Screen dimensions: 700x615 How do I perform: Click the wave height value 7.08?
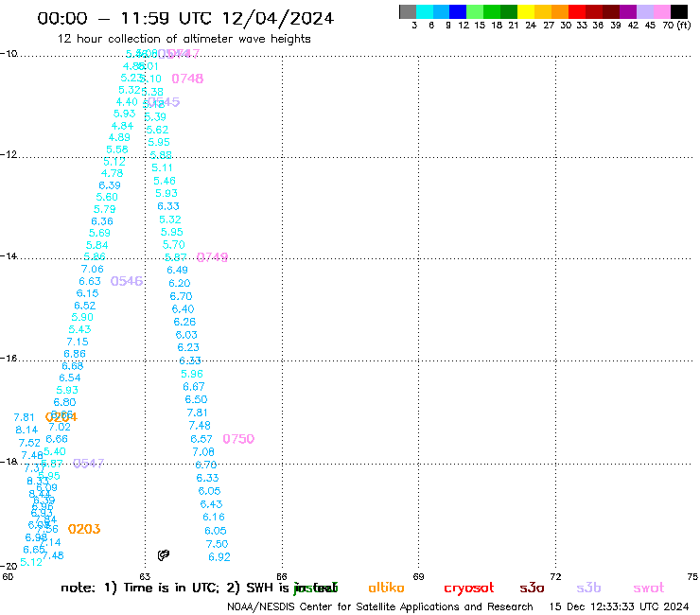[x=203, y=452]
